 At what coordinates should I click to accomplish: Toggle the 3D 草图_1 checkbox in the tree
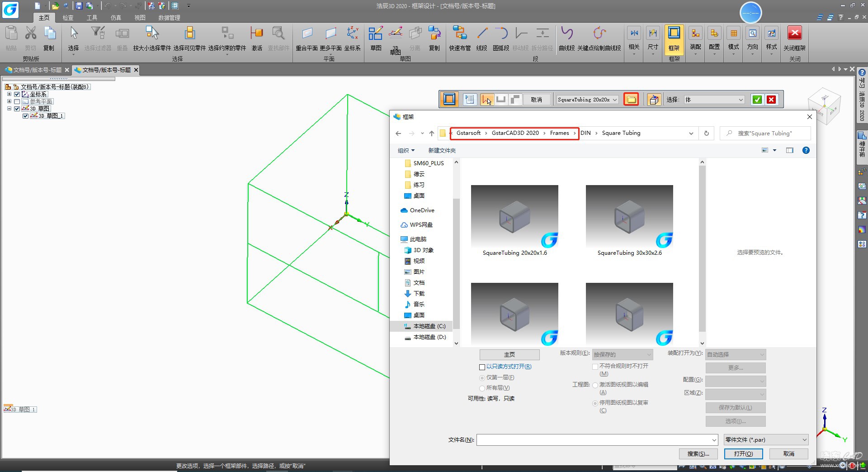click(26, 116)
